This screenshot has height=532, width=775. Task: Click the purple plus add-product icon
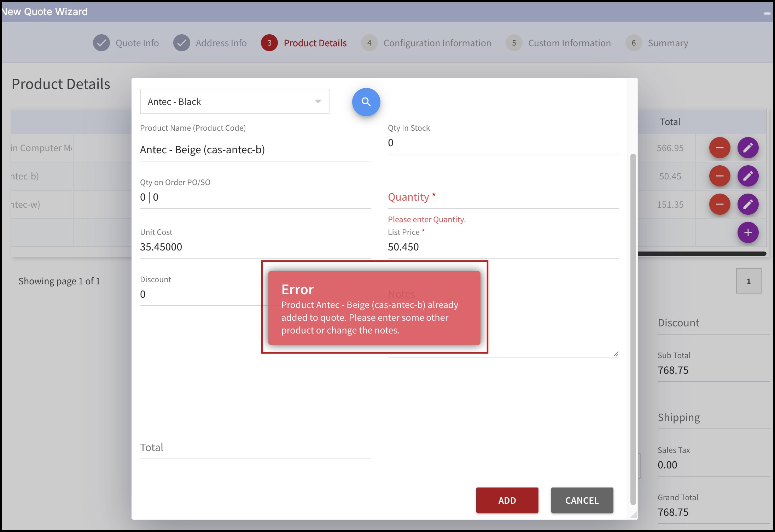coord(748,232)
